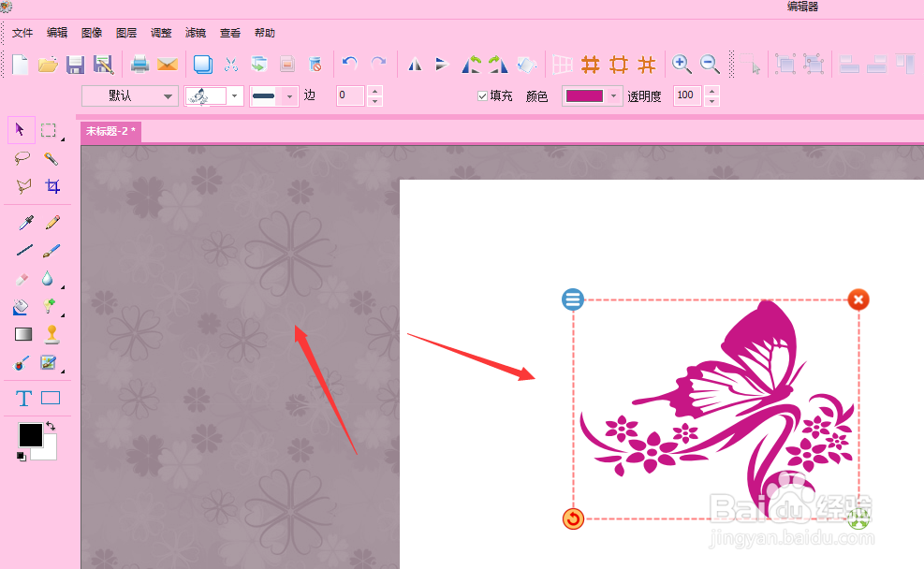This screenshot has width=924, height=569.
Task: Open a file with folder icon
Action: coord(48,65)
